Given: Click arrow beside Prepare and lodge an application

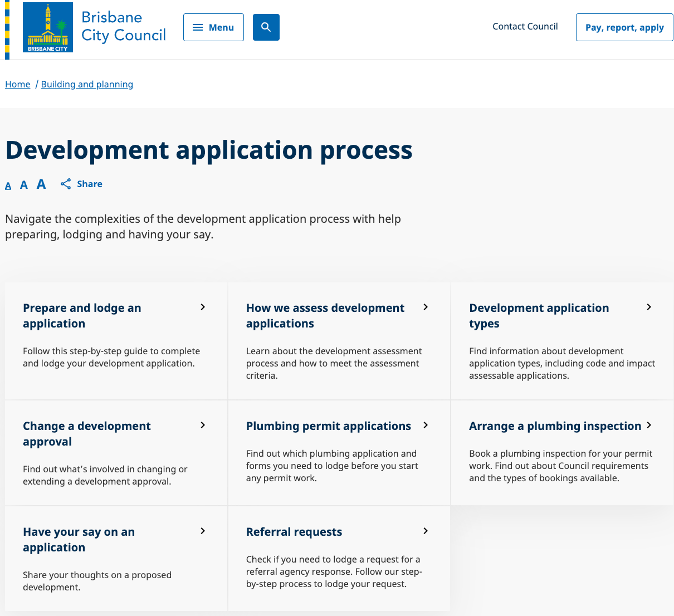Looking at the screenshot, I should point(203,307).
